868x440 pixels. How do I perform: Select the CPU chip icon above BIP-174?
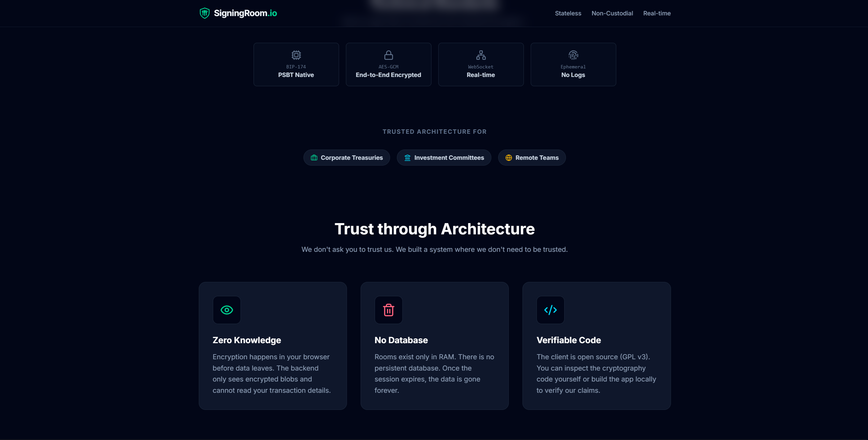(296, 55)
